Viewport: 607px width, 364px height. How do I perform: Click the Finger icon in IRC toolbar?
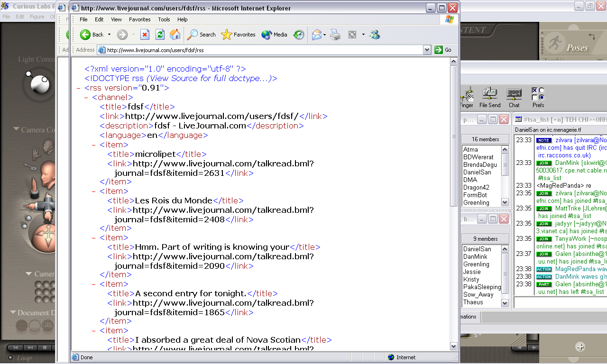pyautogui.click(x=467, y=97)
